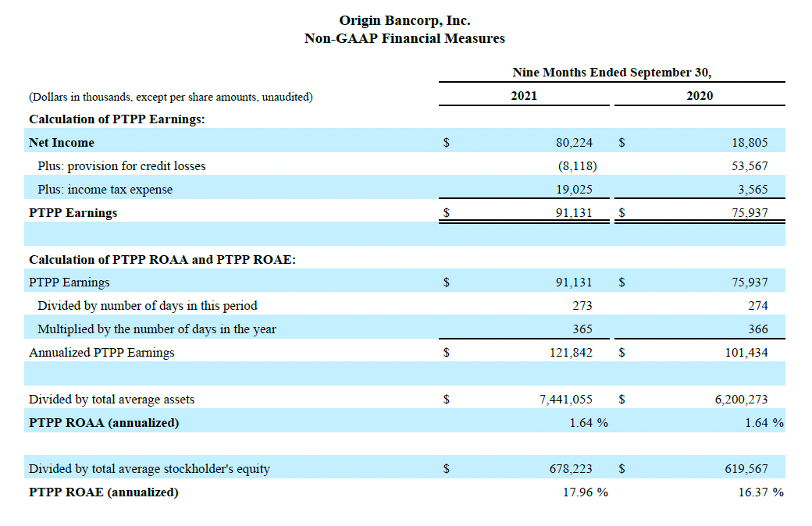The image size is (812, 526).
Task: Select "Divided by total average stockholder's equity" label
Action: click(x=150, y=469)
